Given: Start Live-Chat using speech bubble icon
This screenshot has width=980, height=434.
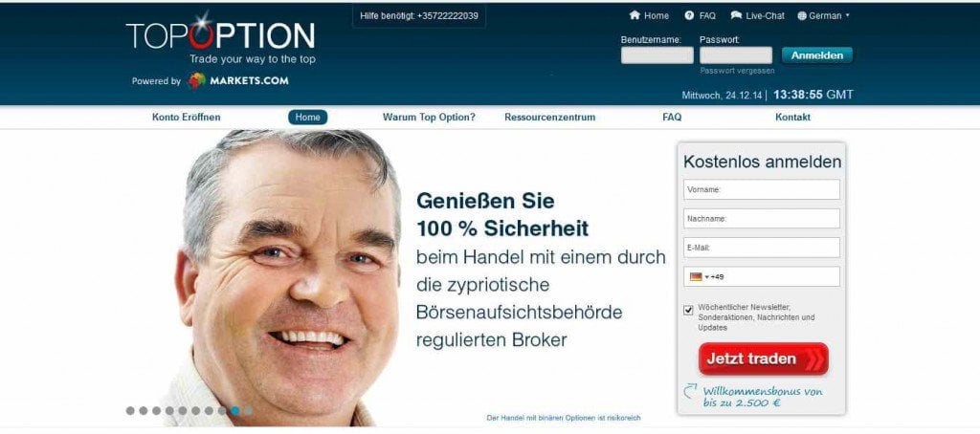Looking at the screenshot, I should pos(736,15).
